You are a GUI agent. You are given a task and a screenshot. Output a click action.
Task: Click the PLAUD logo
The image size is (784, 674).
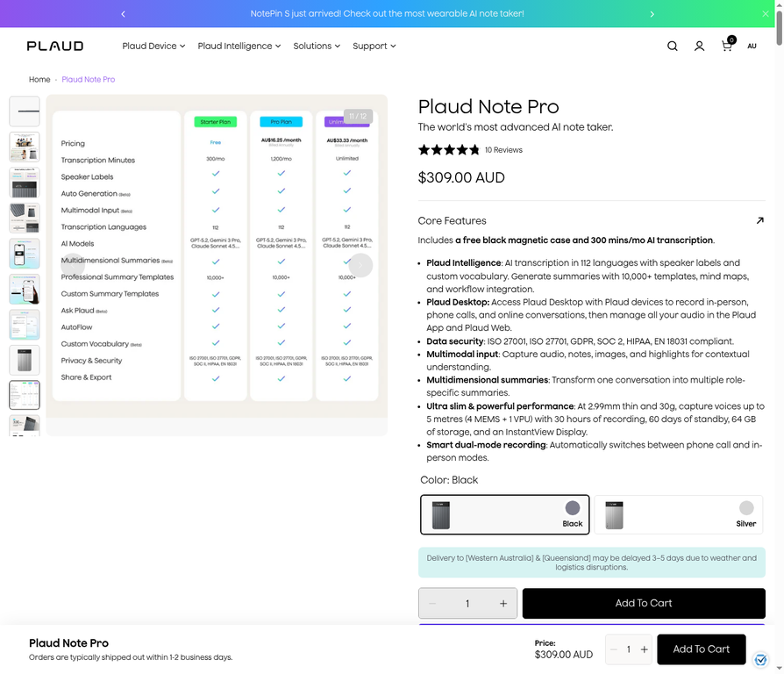(x=54, y=46)
